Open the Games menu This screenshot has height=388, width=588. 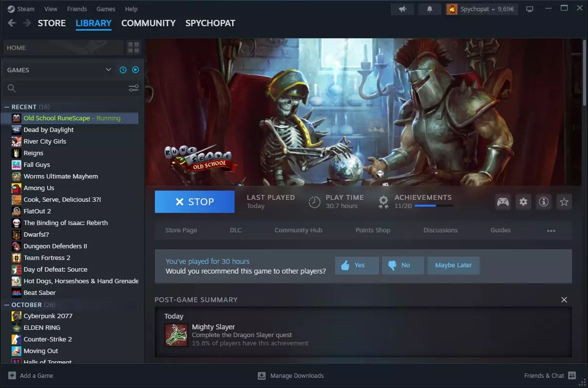pyautogui.click(x=106, y=9)
